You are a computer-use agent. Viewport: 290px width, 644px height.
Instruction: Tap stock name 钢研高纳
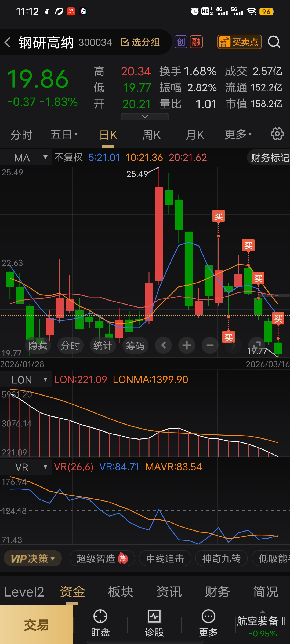46,42
